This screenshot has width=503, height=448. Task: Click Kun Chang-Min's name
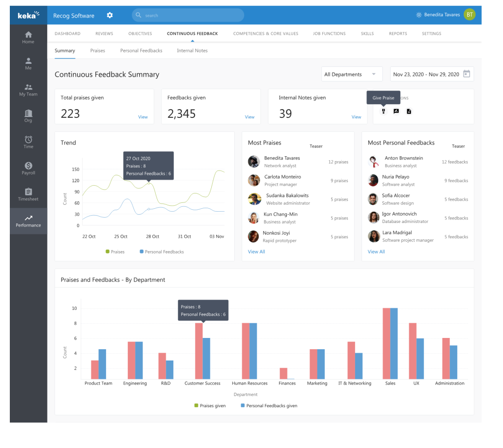280,214
